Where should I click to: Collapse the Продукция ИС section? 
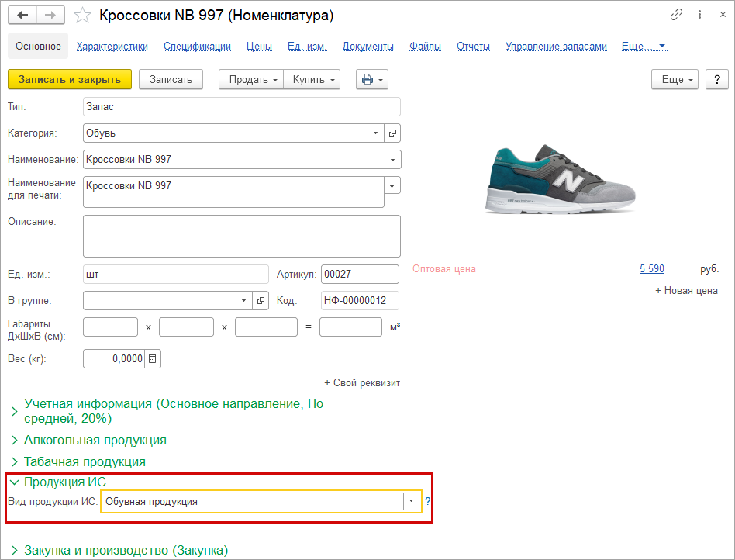64,482
